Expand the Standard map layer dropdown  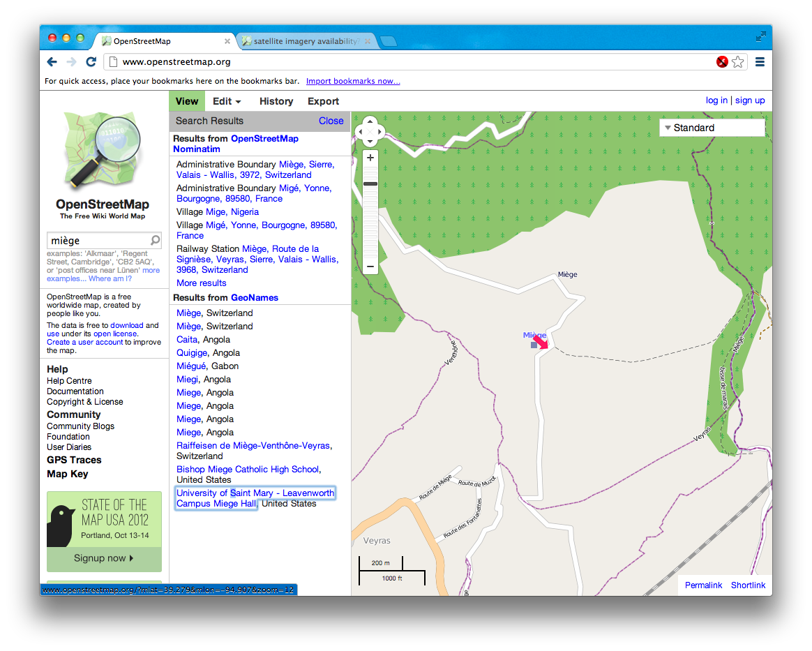pyautogui.click(x=712, y=128)
